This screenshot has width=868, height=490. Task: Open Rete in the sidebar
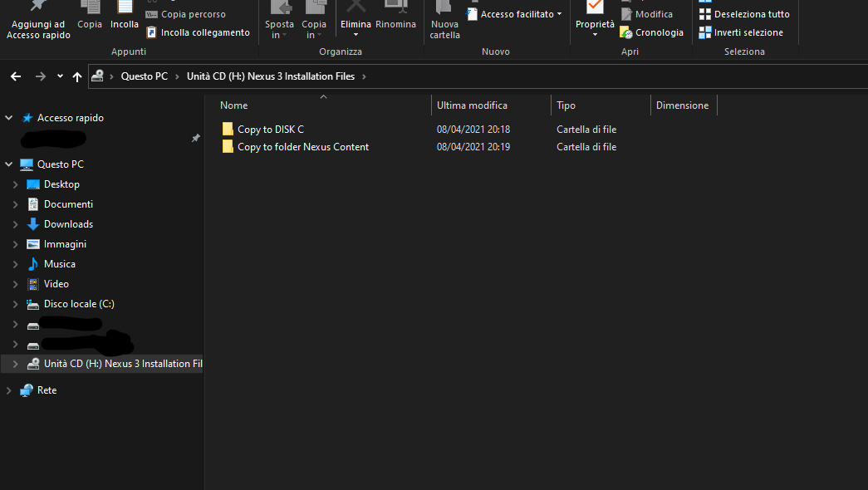47,390
